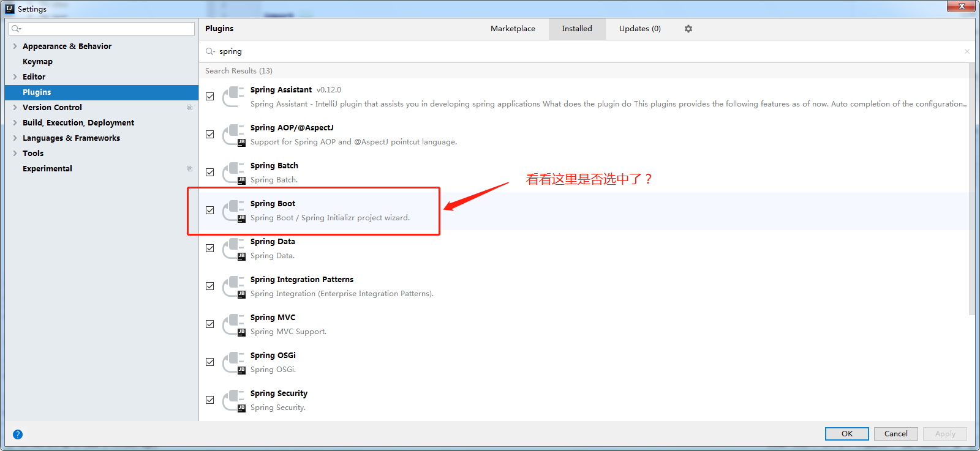Disable the Spring MVC plugin checkbox
This screenshot has width=980, height=451.
click(210, 324)
